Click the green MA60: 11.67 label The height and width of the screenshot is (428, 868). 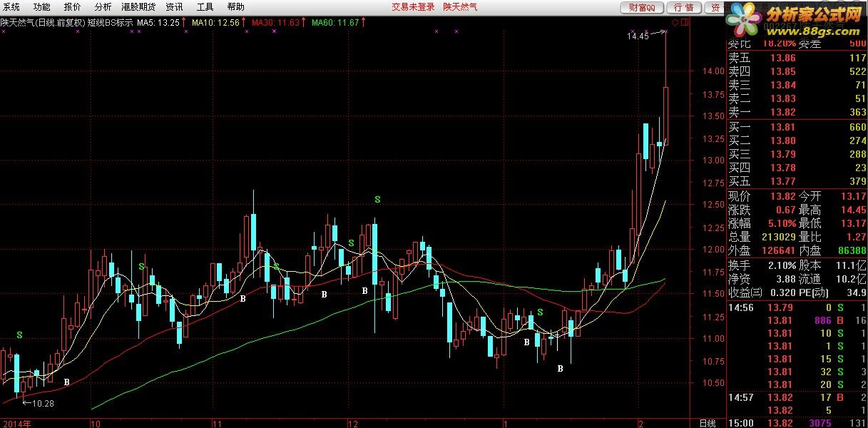[336, 22]
